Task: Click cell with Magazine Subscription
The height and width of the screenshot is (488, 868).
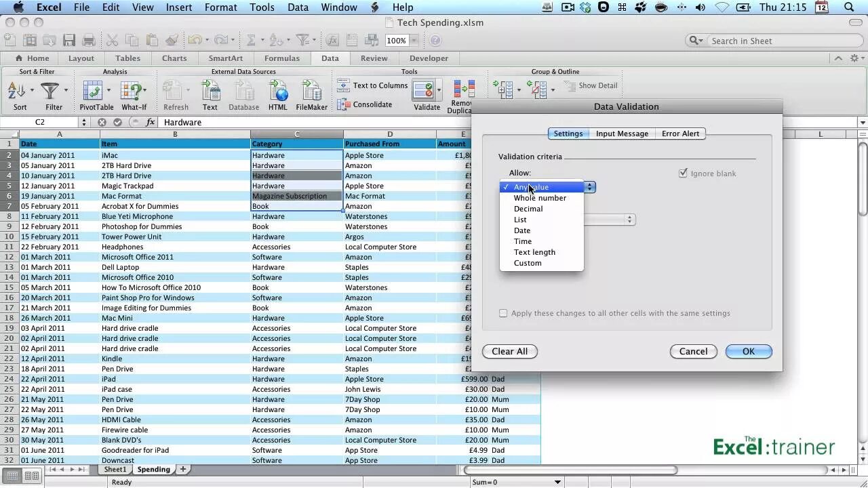Action: pos(296,196)
